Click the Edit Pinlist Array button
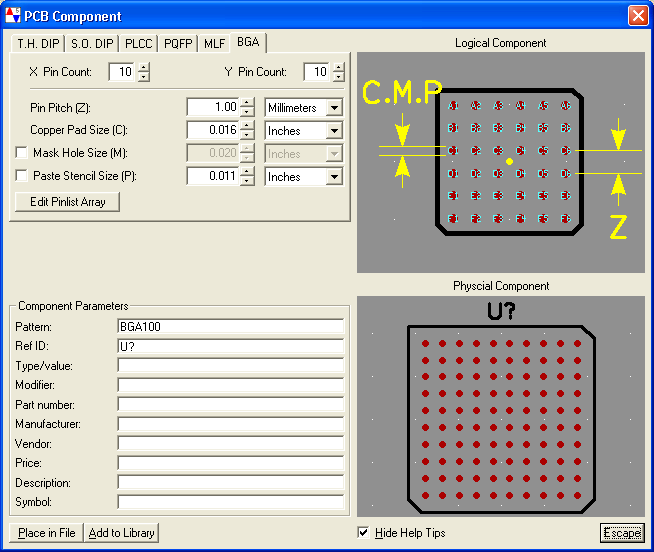Image resolution: width=654 pixels, height=552 pixels. pos(67,201)
